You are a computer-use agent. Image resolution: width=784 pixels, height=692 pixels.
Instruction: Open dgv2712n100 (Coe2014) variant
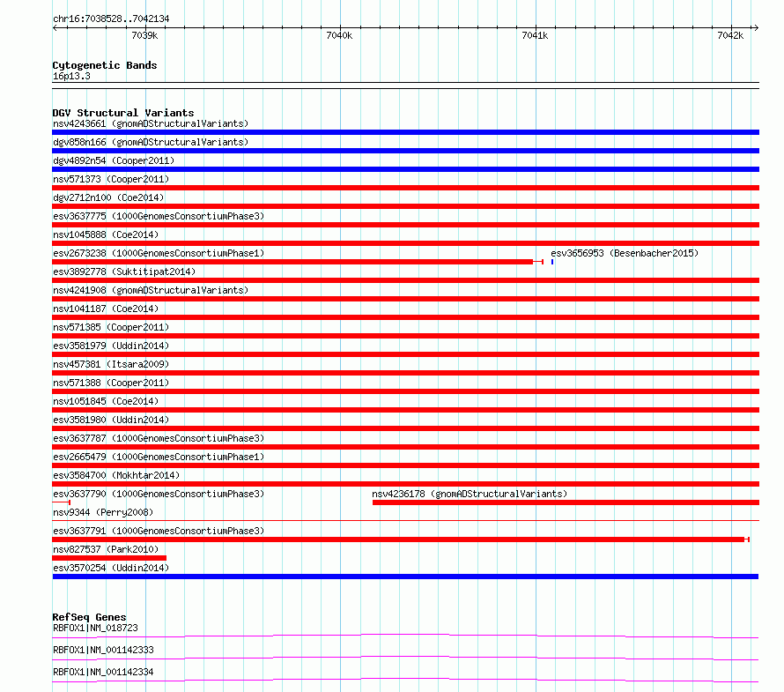pos(108,197)
